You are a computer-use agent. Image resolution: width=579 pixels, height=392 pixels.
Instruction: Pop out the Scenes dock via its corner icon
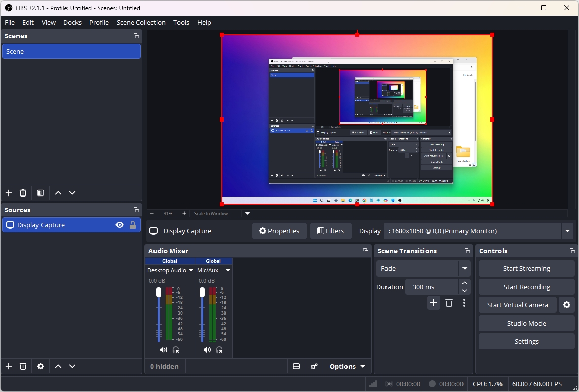[x=136, y=36]
